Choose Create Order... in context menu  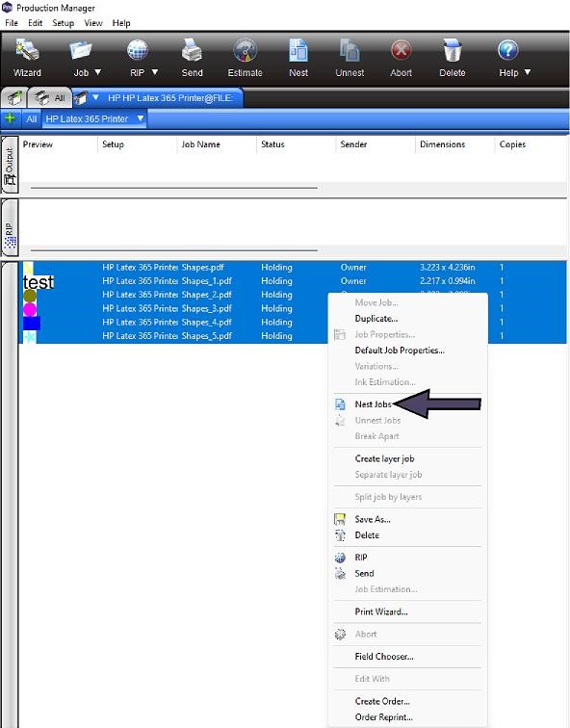tap(382, 701)
